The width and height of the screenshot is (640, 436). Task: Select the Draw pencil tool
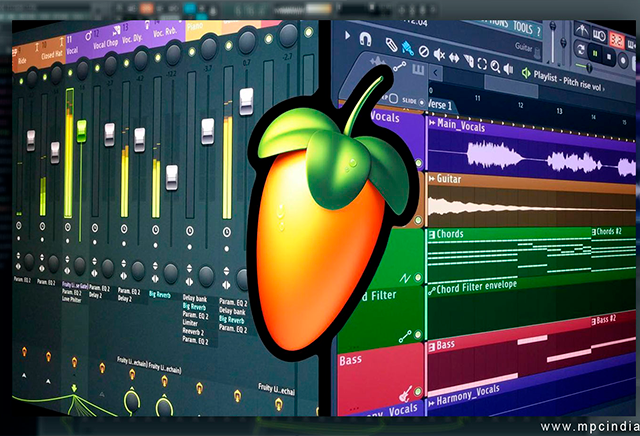[x=391, y=44]
